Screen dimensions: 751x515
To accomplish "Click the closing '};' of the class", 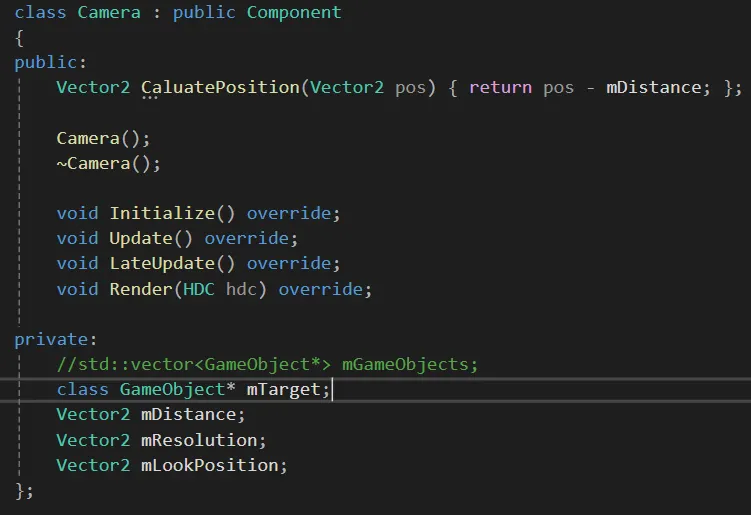I will click(x=24, y=491).
